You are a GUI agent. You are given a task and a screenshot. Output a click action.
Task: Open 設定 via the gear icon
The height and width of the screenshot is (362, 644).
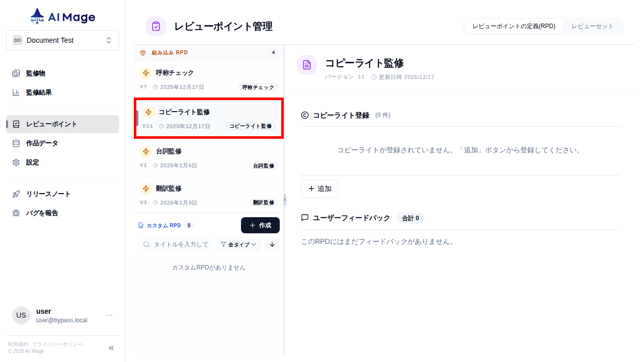(16, 162)
